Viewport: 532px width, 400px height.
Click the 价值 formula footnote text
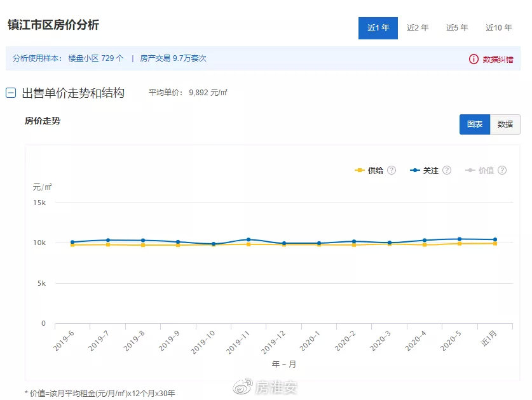click(x=100, y=393)
